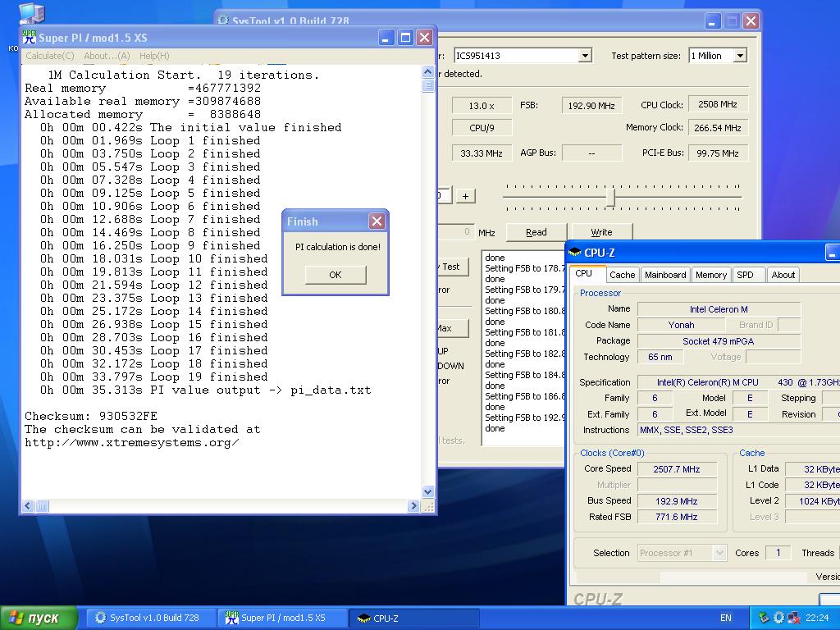The width and height of the screenshot is (840, 630).
Task: Click the first tray icon beside the gear
Action: tap(765, 618)
